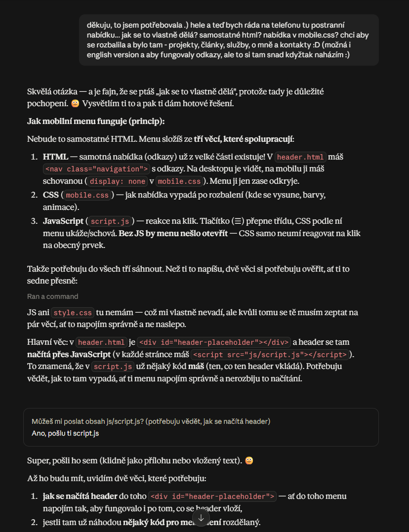Click the user message bubble starting "děkuju"
Viewport: 409px width, 532px height.
[229, 40]
